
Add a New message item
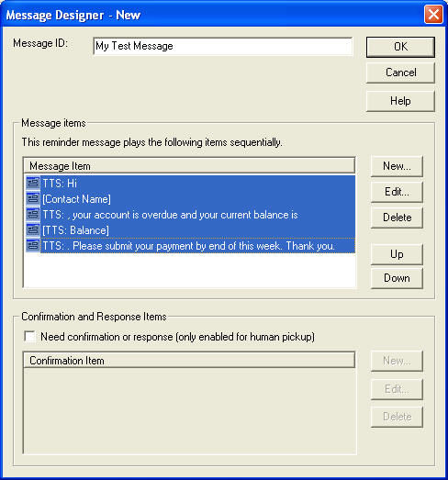pos(397,166)
